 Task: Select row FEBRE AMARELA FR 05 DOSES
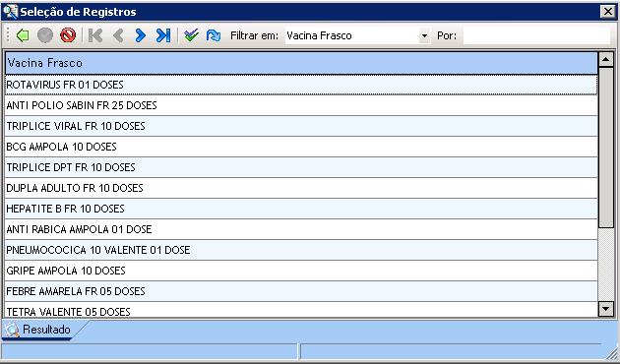point(301,291)
